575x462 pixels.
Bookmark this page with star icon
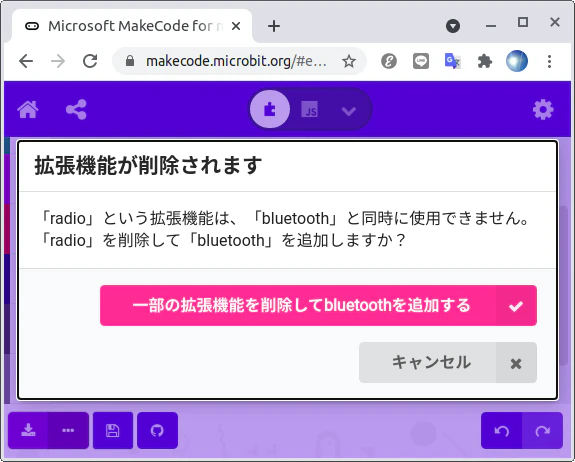[349, 61]
